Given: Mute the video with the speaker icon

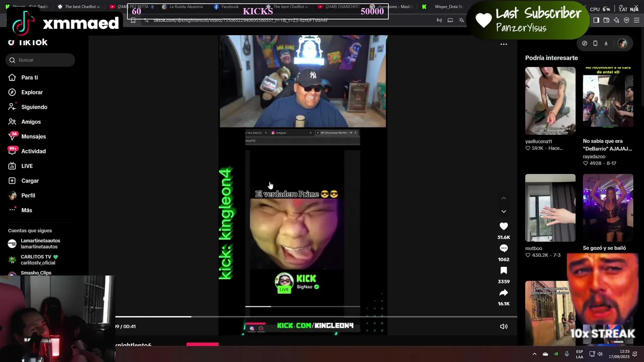Looking at the screenshot, I should point(504,326).
